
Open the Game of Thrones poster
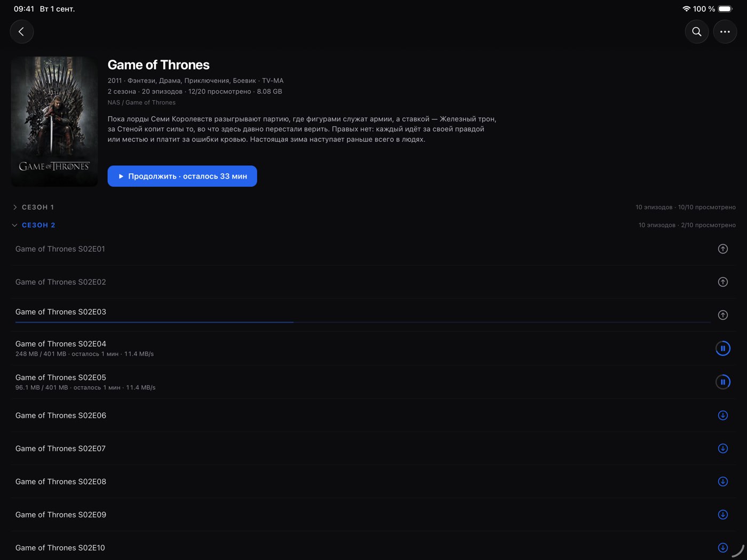54,122
